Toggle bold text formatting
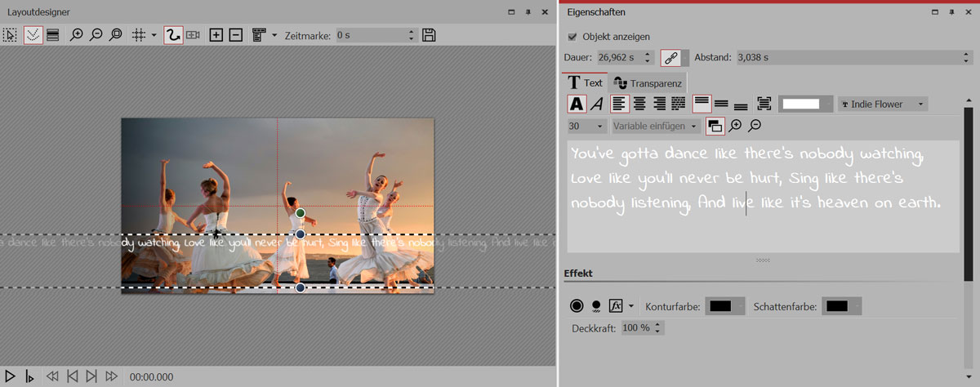The image size is (980, 387). click(x=577, y=104)
